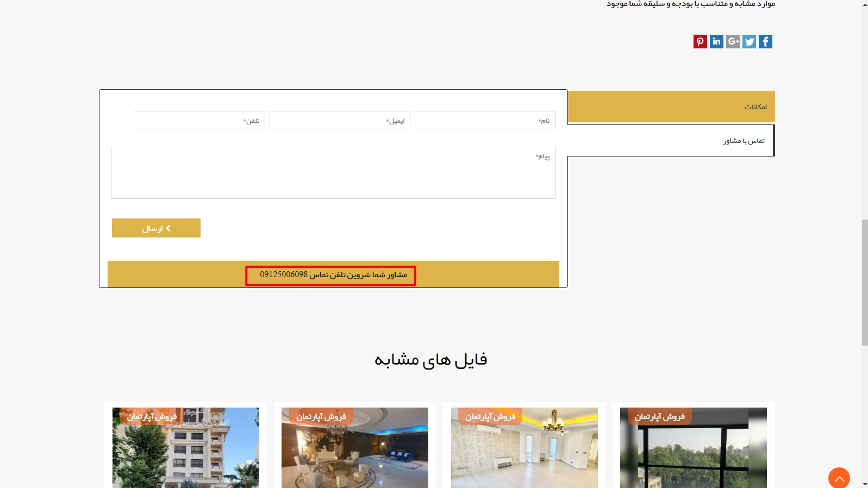Focus the نام name input field
Viewport: 868px width, 488px height.
click(485, 120)
